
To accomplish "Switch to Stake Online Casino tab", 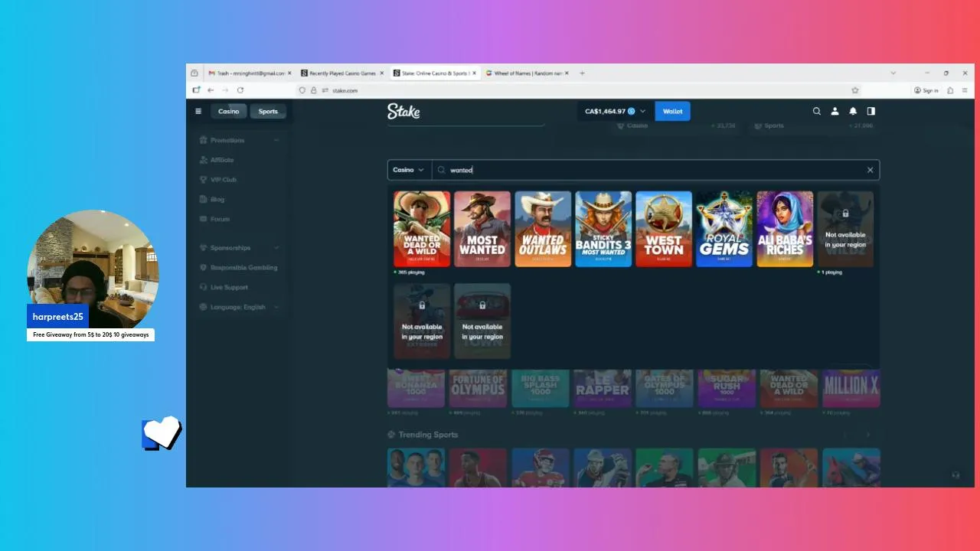I will click(x=434, y=73).
